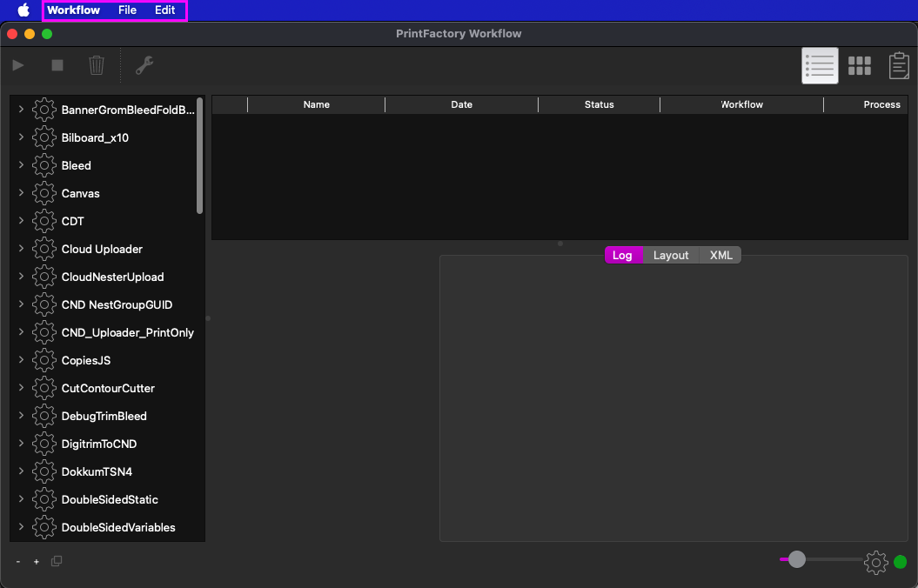Click the minus remove workflow button
The width and height of the screenshot is (918, 588).
tap(18, 562)
